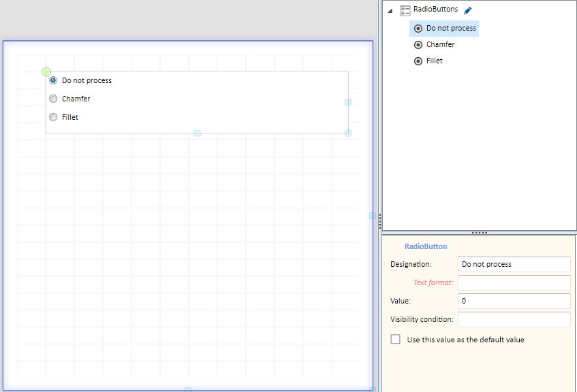Click the bottom-center resize handle of radio group
Image resolution: width=577 pixels, height=392 pixels.
tap(198, 133)
